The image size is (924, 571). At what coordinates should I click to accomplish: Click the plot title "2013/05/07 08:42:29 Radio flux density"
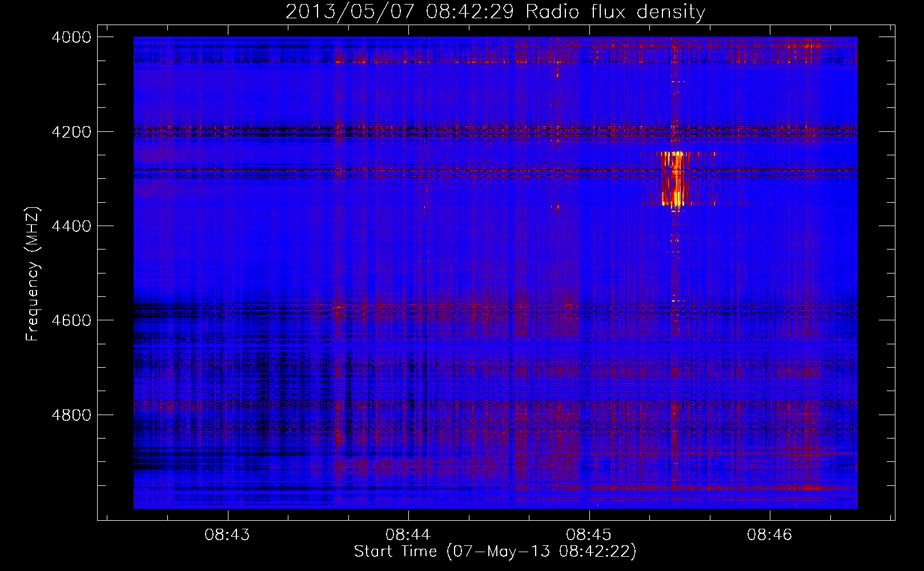pos(495,11)
